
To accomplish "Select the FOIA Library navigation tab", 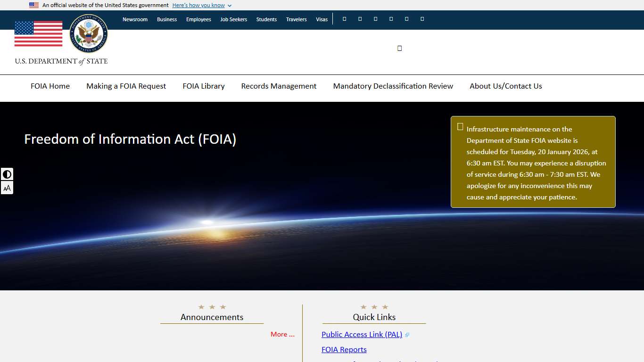I will click(x=203, y=86).
